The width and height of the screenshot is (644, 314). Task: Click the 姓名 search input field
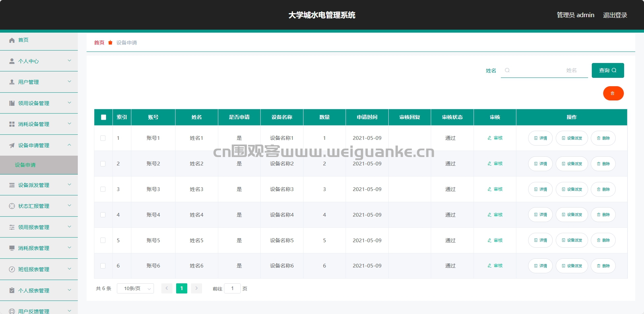click(544, 70)
